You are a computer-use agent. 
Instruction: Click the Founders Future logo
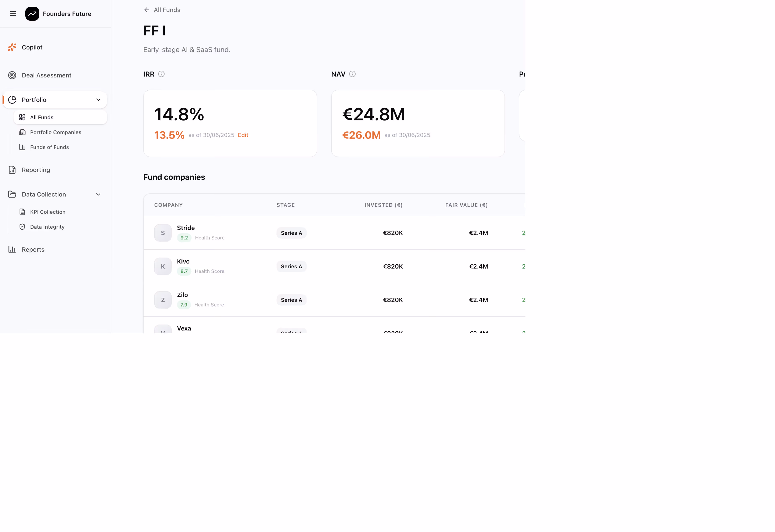(x=32, y=14)
